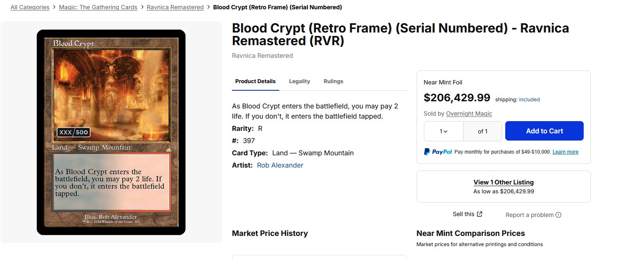The width and height of the screenshot is (644, 260).
Task: Open Magic: The Gathering Cards breadcrumb
Action: [x=98, y=7]
